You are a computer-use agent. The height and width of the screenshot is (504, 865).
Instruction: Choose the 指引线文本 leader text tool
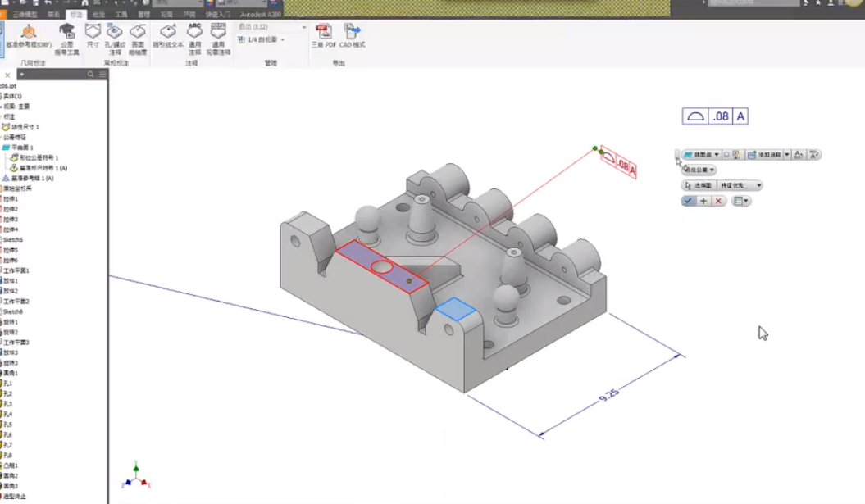[x=168, y=36]
